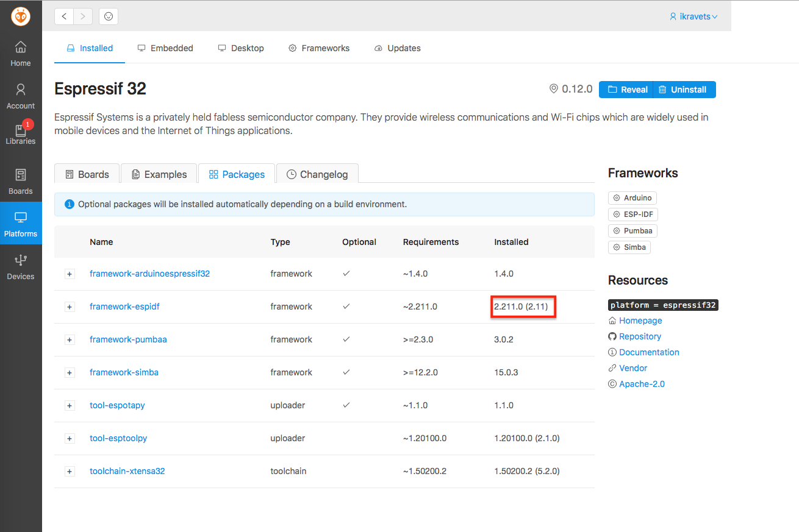Switch to the Updates tab

click(397, 48)
